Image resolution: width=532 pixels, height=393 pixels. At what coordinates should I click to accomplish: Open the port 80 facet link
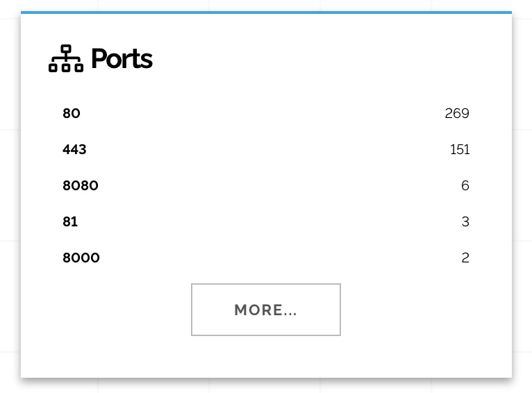(72, 113)
